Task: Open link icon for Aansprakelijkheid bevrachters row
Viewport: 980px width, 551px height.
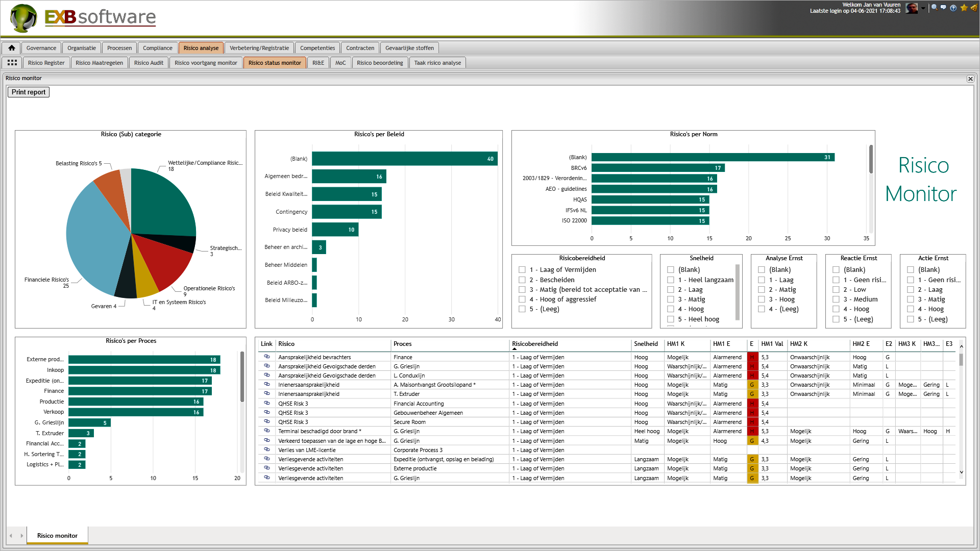Action: click(x=266, y=357)
